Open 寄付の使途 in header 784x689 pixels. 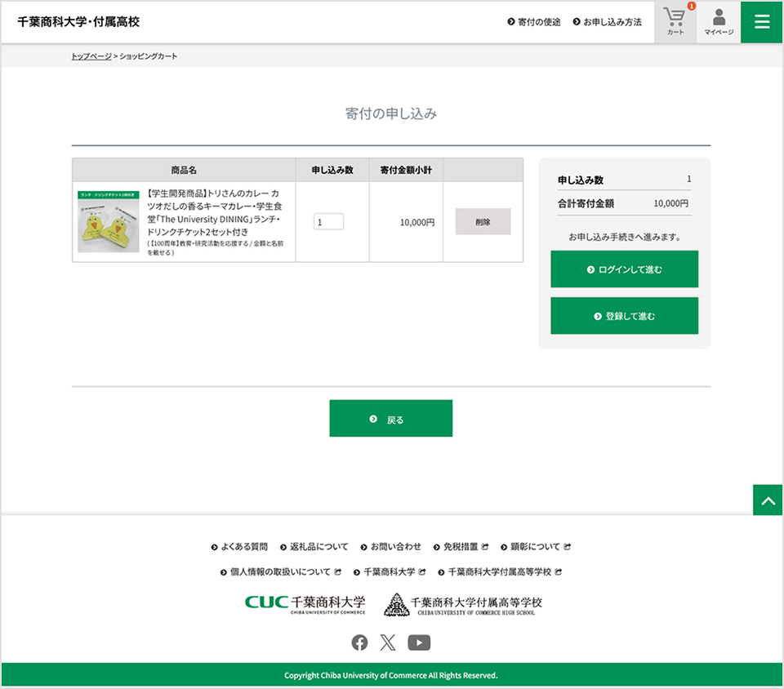click(x=534, y=22)
